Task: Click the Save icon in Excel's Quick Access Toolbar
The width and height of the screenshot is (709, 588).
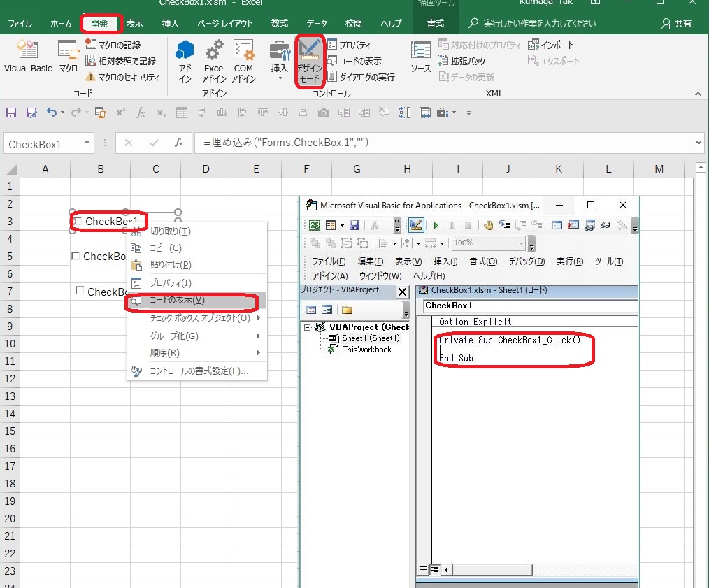Action: [11, 112]
